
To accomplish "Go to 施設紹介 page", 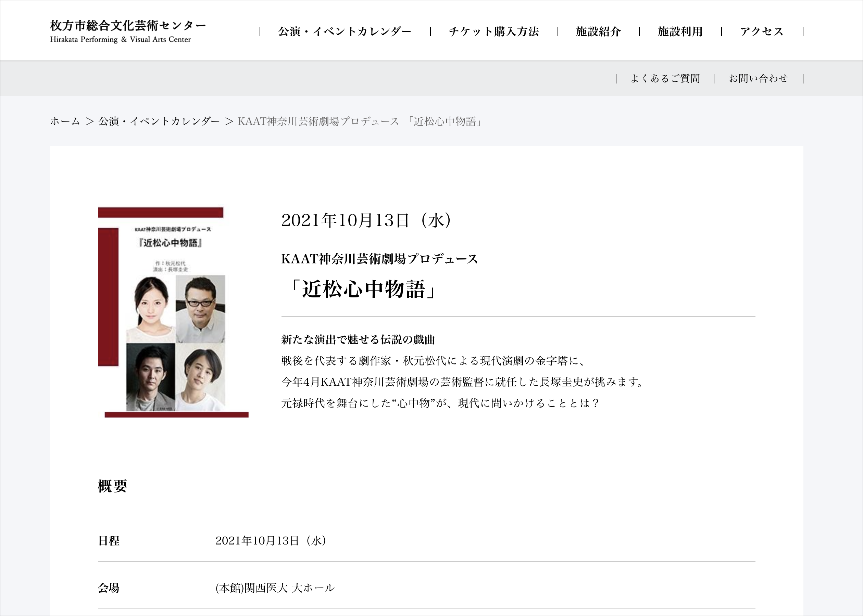I will (x=598, y=31).
